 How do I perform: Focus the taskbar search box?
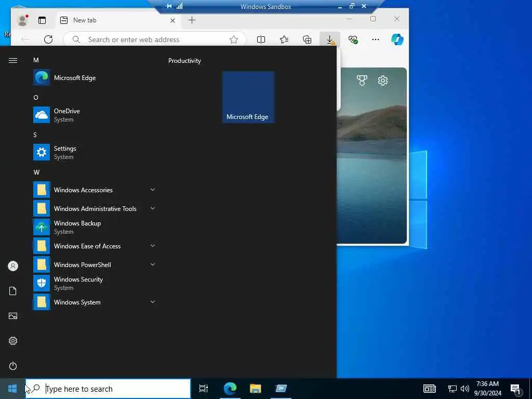pos(108,389)
